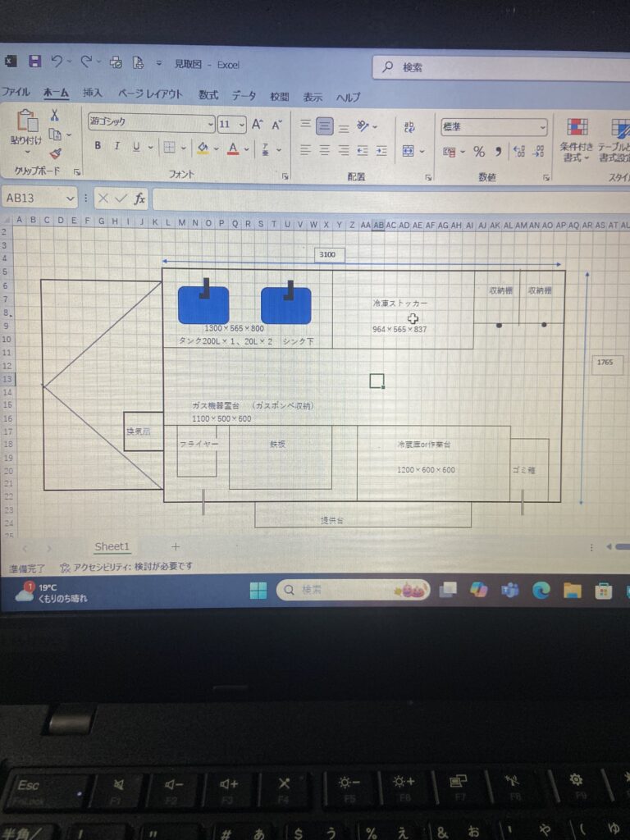The height and width of the screenshot is (840, 630).
Task: Center cell text horizontally
Action: [x=324, y=150]
